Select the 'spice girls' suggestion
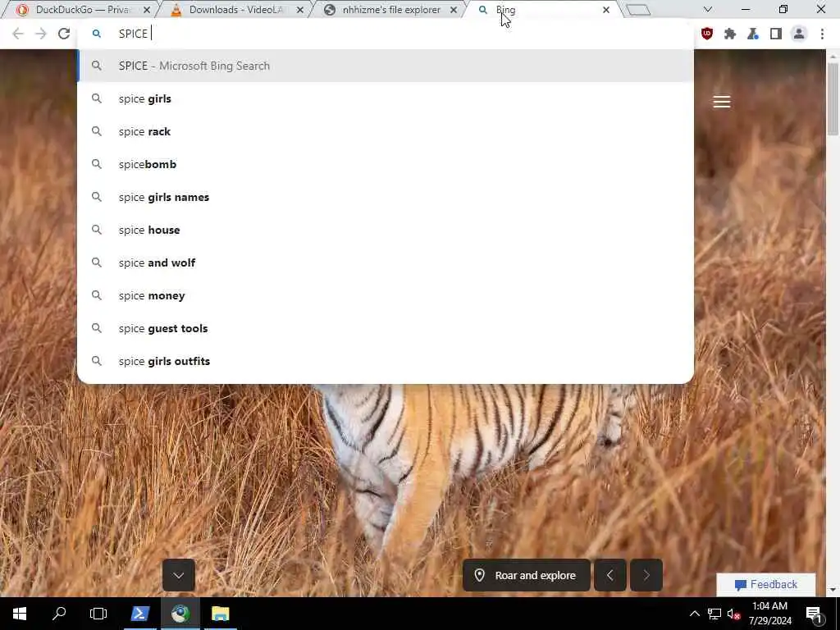840x630 pixels. pos(386,98)
